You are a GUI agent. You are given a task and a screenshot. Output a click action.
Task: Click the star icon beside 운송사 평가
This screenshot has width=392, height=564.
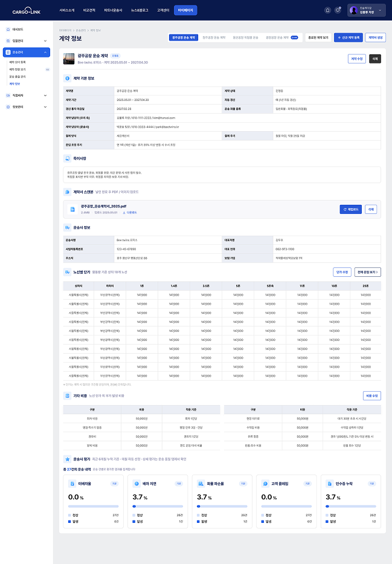(67, 459)
